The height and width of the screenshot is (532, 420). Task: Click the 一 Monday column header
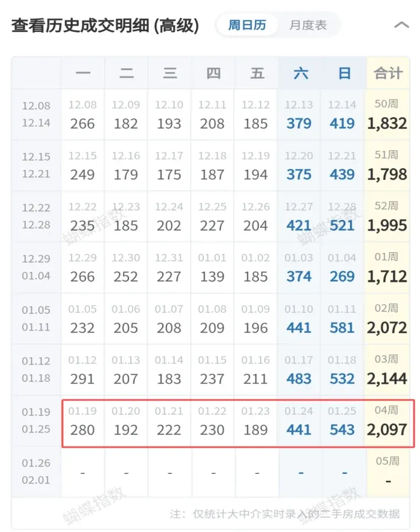tap(83, 73)
